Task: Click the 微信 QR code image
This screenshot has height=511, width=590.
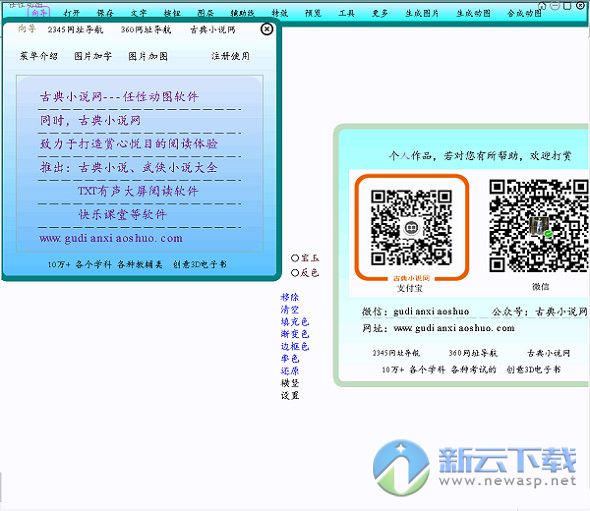Action: pyautogui.click(x=539, y=225)
